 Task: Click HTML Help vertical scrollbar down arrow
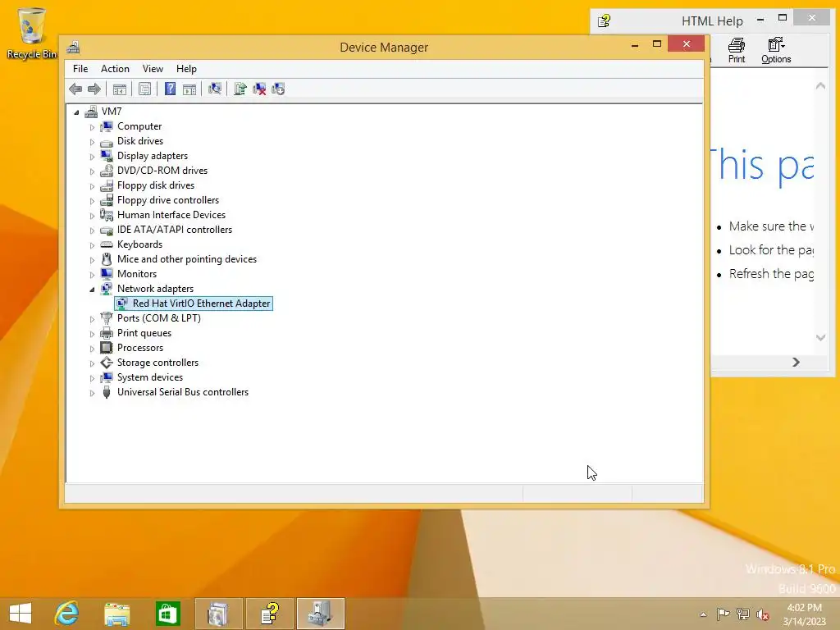click(x=820, y=337)
